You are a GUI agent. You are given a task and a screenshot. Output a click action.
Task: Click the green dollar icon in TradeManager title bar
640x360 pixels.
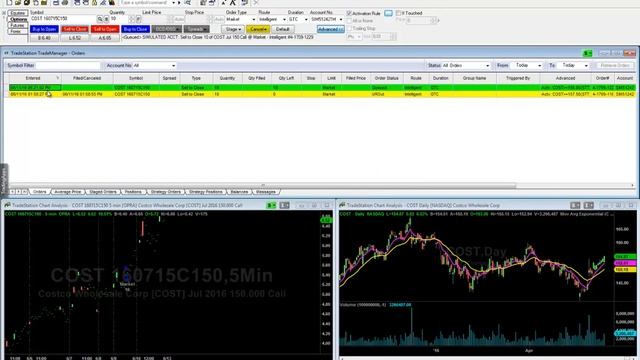click(x=587, y=53)
